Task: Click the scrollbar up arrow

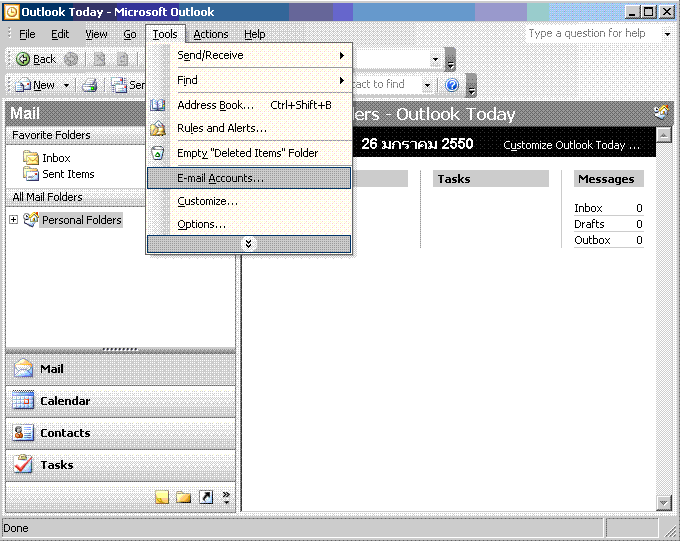Action: 664,135
